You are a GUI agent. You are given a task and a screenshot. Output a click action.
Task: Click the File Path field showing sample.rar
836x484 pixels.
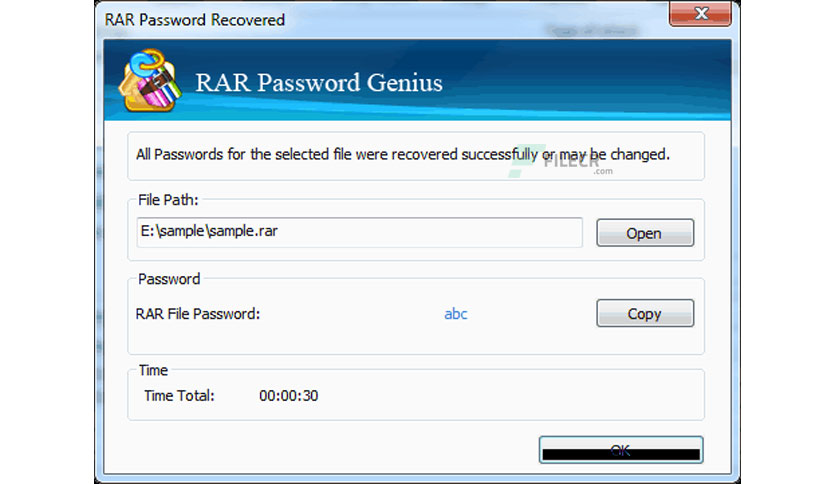click(359, 232)
